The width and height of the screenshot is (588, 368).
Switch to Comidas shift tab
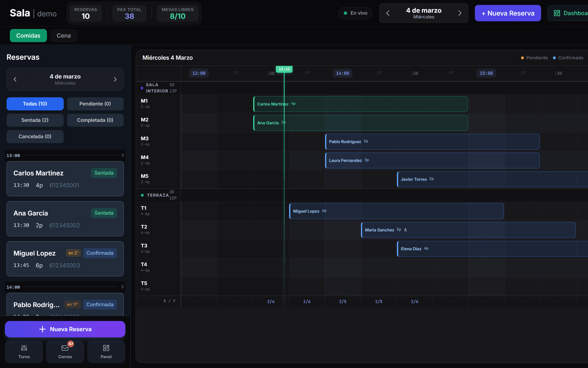click(x=28, y=36)
